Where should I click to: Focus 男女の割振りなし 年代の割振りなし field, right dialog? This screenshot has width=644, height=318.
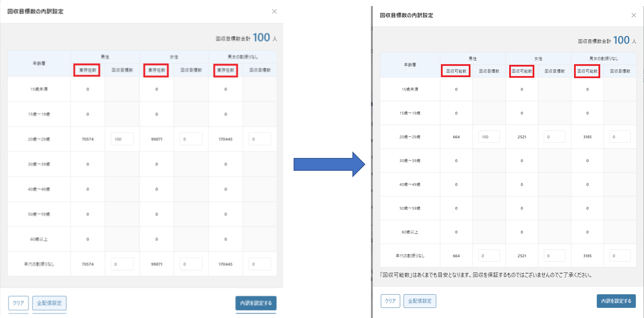(620, 256)
